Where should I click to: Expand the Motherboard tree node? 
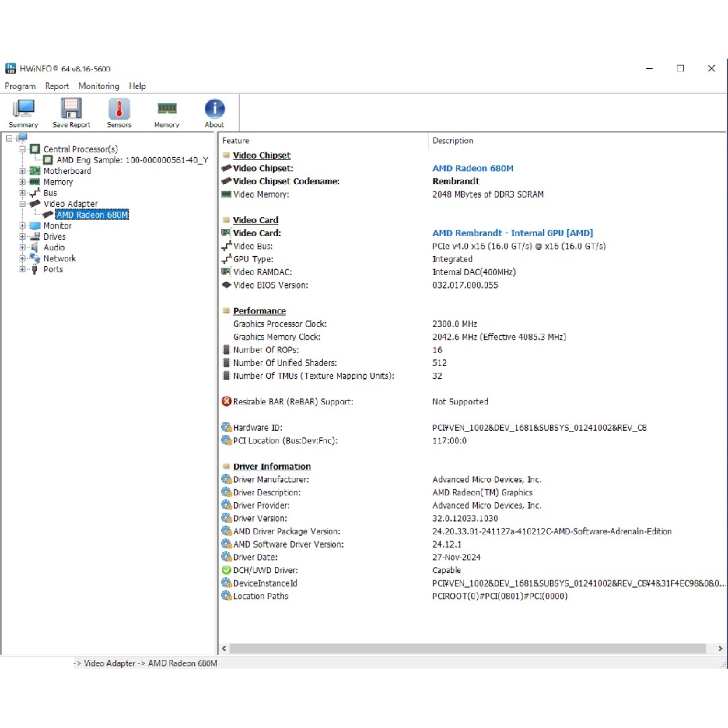coord(22,171)
